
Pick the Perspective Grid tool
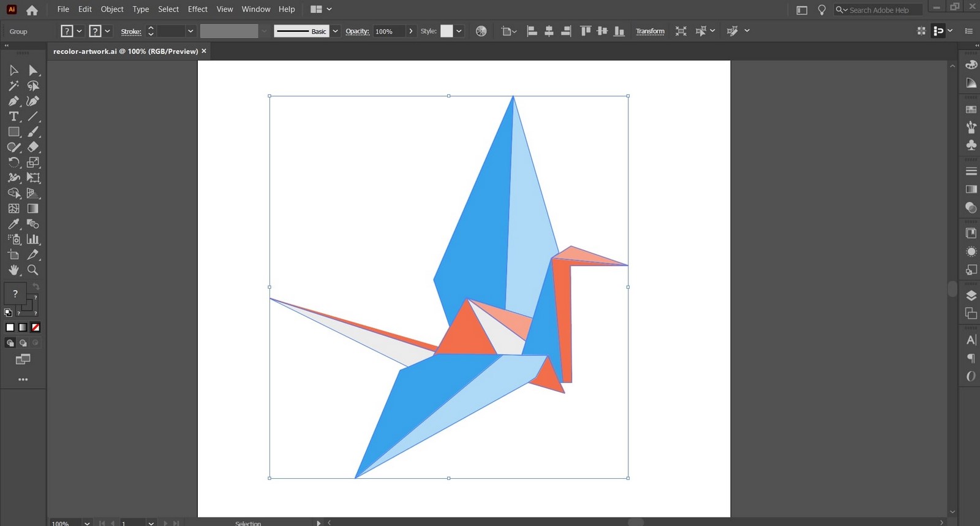tap(33, 193)
